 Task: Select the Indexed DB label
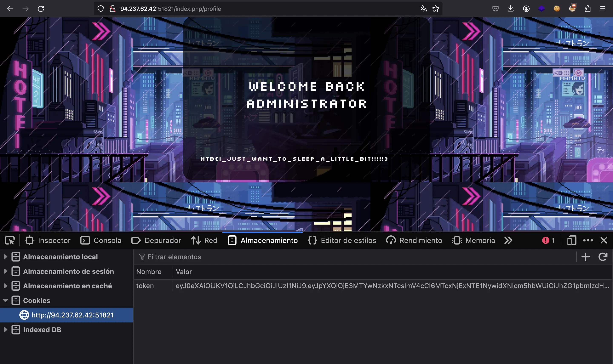pyautogui.click(x=42, y=330)
